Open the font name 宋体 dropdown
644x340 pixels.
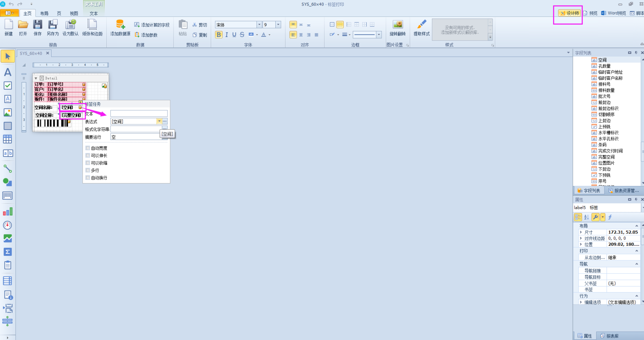pyautogui.click(x=259, y=25)
